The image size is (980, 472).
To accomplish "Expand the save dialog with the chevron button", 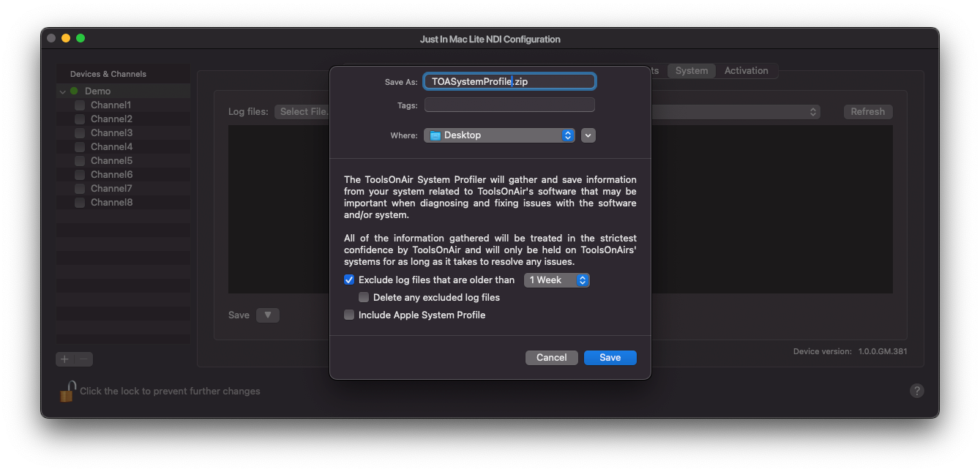I will pos(588,135).
